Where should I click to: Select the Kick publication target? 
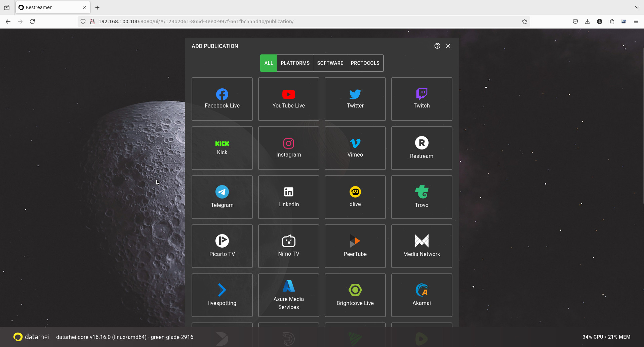222,148
